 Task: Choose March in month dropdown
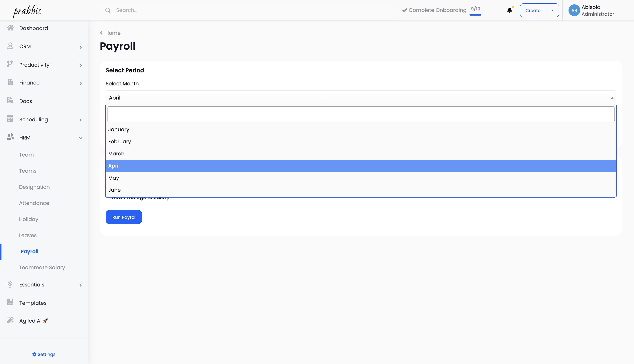[361, 154]
